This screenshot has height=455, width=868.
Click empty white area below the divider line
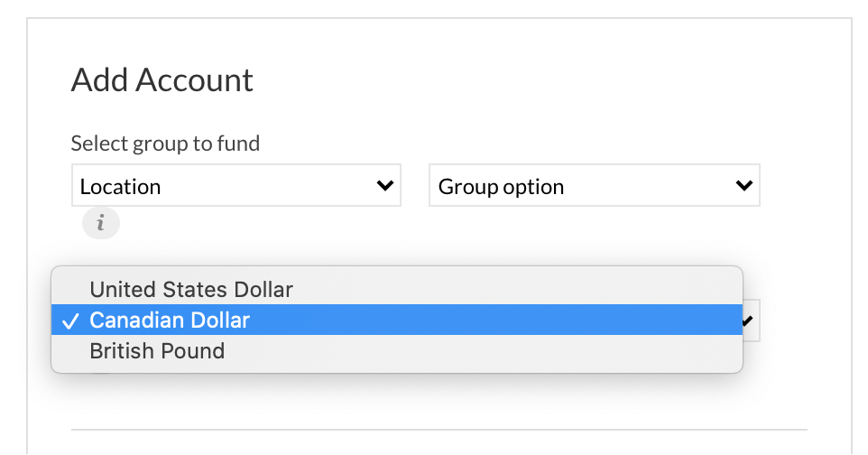(x=439, y=442)
